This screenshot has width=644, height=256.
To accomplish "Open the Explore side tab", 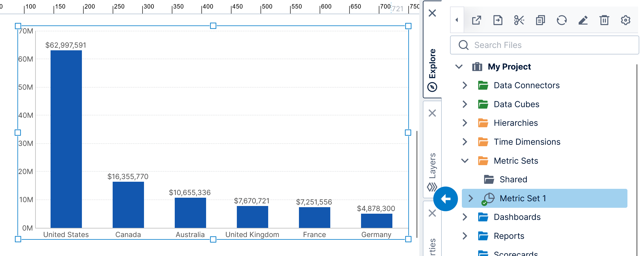I will tap(432, 70).
